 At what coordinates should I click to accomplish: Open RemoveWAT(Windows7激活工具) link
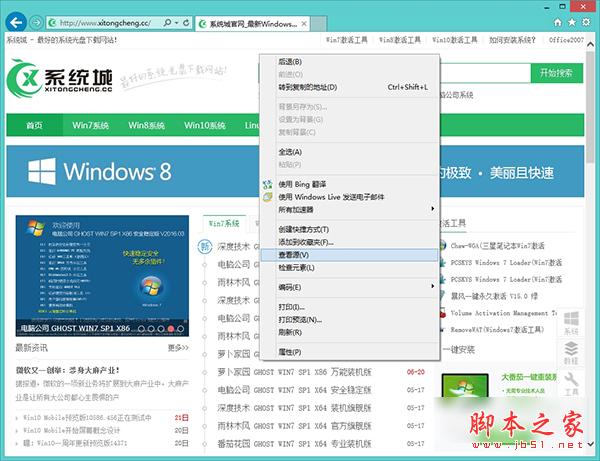pyautogui.click(x=497, y=329)
